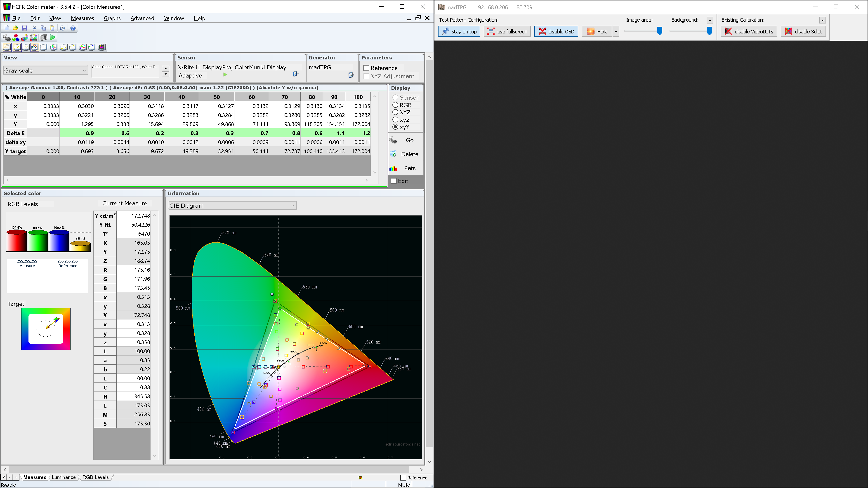Adjust the Image area slider handle
This screenshot has height=488, width=868.
click(x=660, y=31)
